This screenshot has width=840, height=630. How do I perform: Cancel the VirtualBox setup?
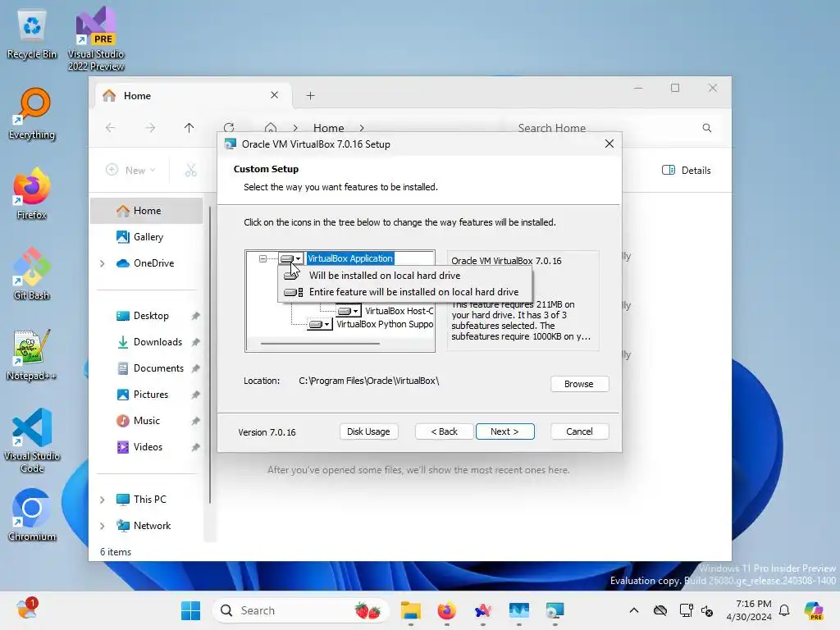click(x=579, y=431)
